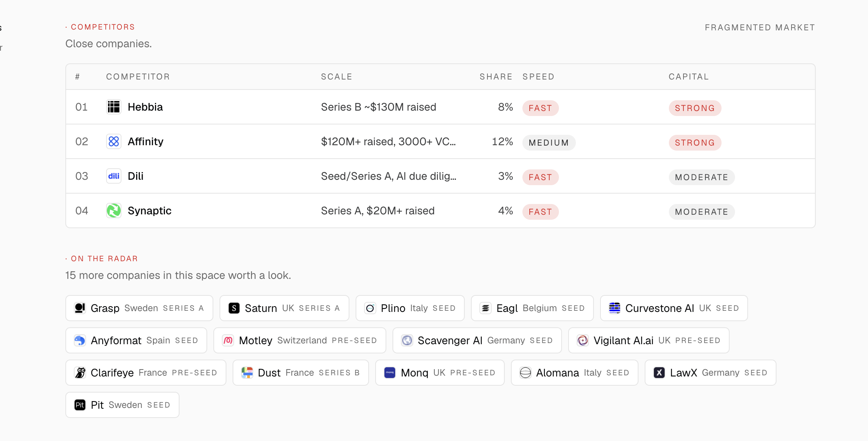The height and width of the screenshot is (441, 868).
Task: Click the STRONG capital badge for Affinity
Action: click(x=695, y=143)
